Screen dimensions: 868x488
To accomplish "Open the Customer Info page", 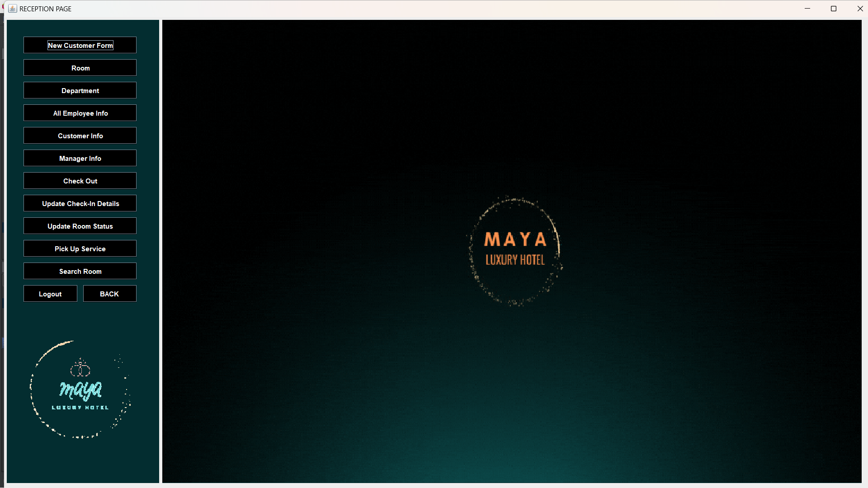I will click(80, 136).
